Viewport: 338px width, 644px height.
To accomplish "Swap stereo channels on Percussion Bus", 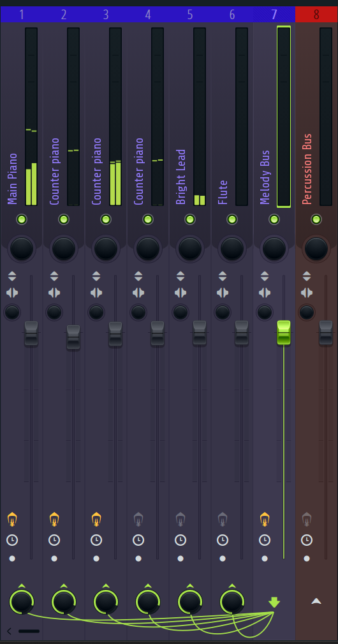I will pyautogui.click(x=307, y=293).
